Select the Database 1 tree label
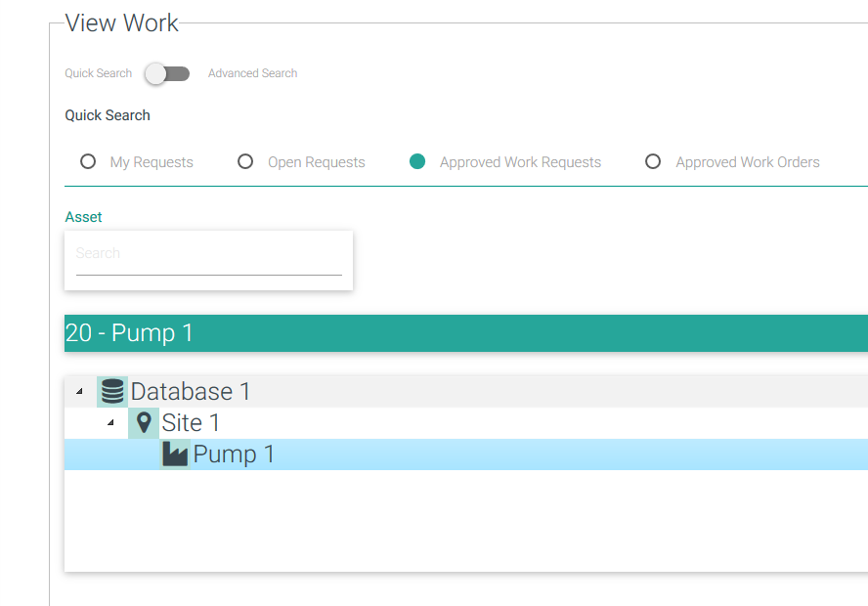868x606 pixels. [191, 392]
